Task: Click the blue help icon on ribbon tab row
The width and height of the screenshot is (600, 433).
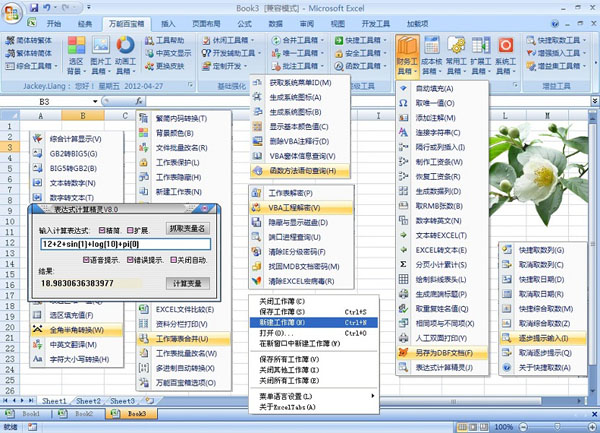Action: [x=555, y=24]
